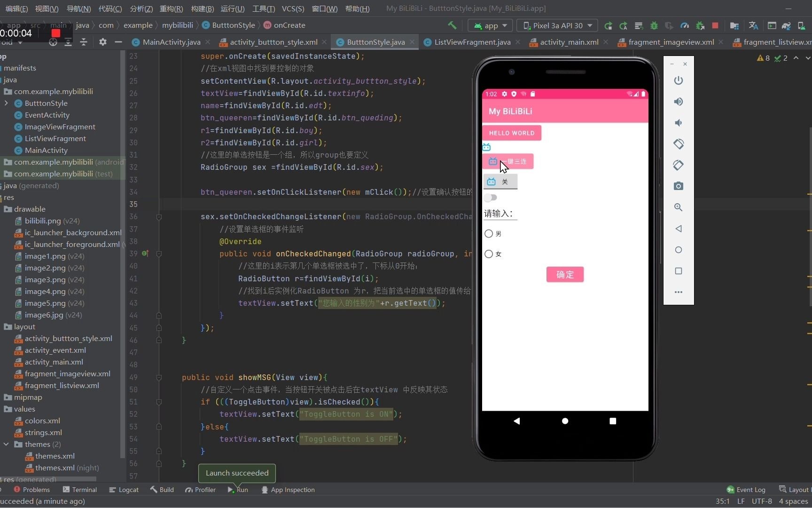Click the emulator extended controls ellipsis

[x=679, y=292]
